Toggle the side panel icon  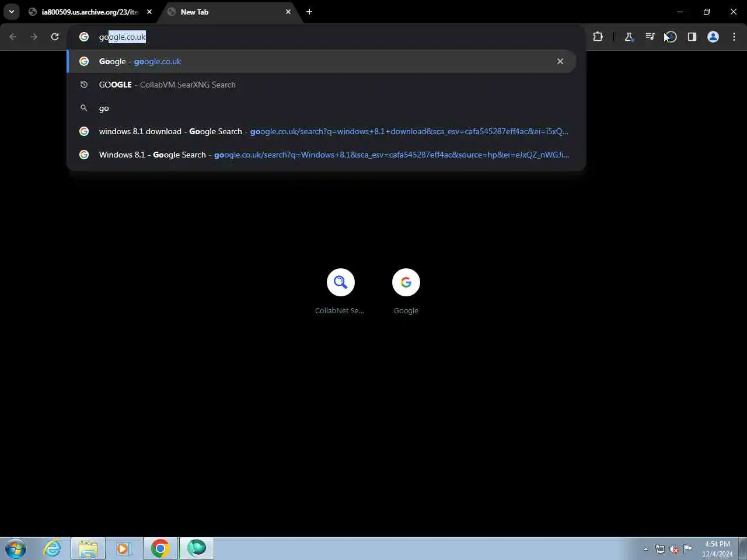click(692, 37)
